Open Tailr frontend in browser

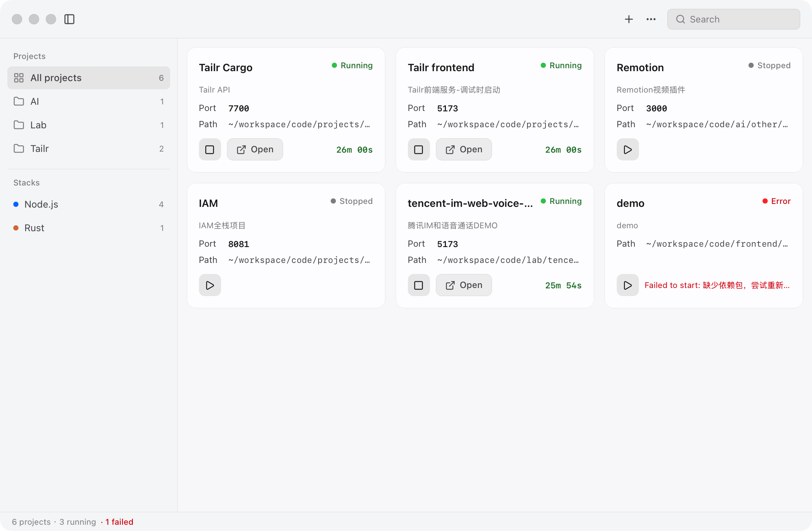pyautogui.click(x=464, y=149)
